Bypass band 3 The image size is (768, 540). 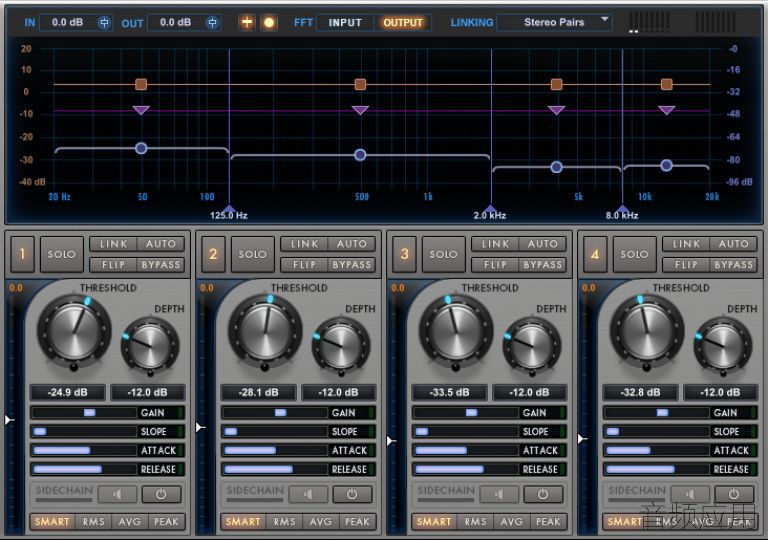click(543, 265)
